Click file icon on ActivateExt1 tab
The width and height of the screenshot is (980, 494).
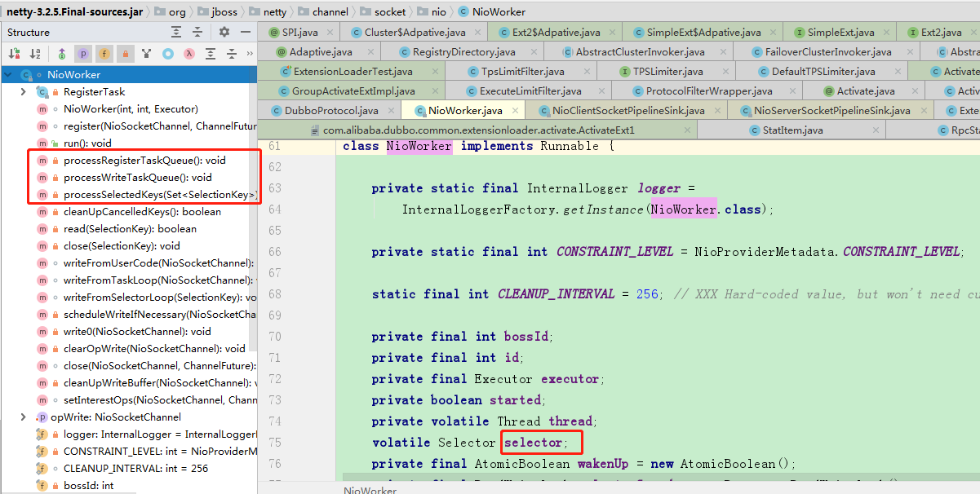pyautogui.click(x=315, y=130)
